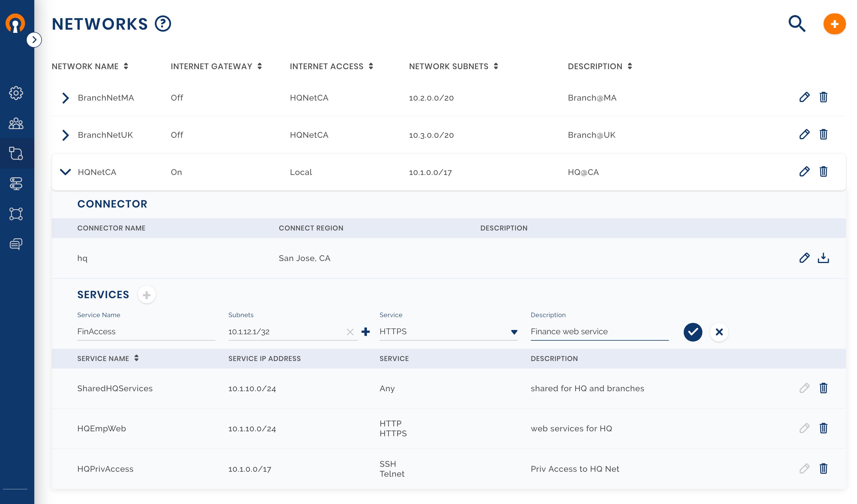Cancel the new service with the X button

[x=719, y=332]
